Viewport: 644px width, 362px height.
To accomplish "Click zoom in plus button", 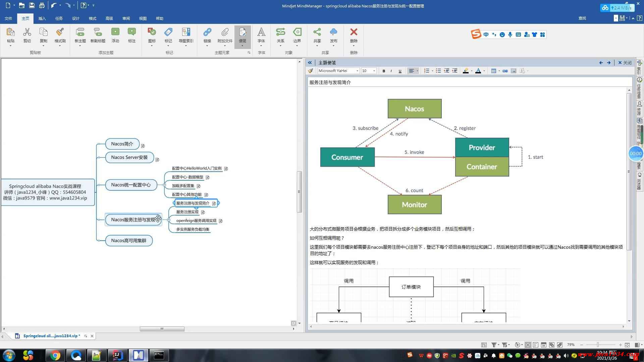I will pos(621,345).
